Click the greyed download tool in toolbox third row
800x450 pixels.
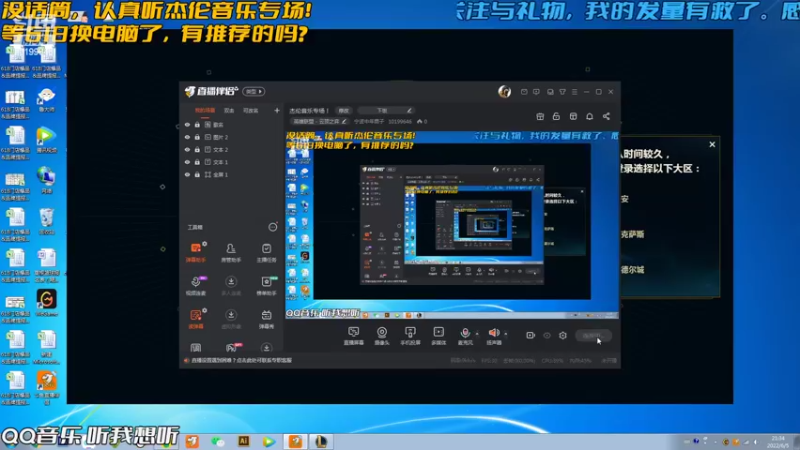coord(231,318)
